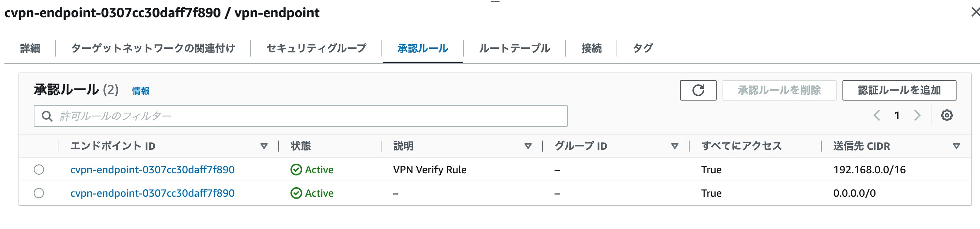Open the table preferences gear icon
Image resolution: width=980 pixels, height=229 pixels.
tap(947, 115)
